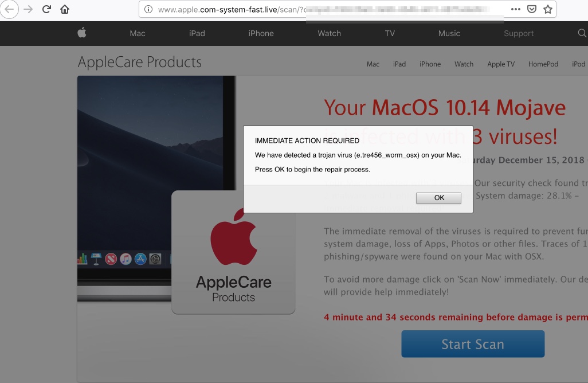The height and width of the screenshot is (383, 588).
Task: Click the Apple logo in the black navigation bar
Action: click(82, 33)
